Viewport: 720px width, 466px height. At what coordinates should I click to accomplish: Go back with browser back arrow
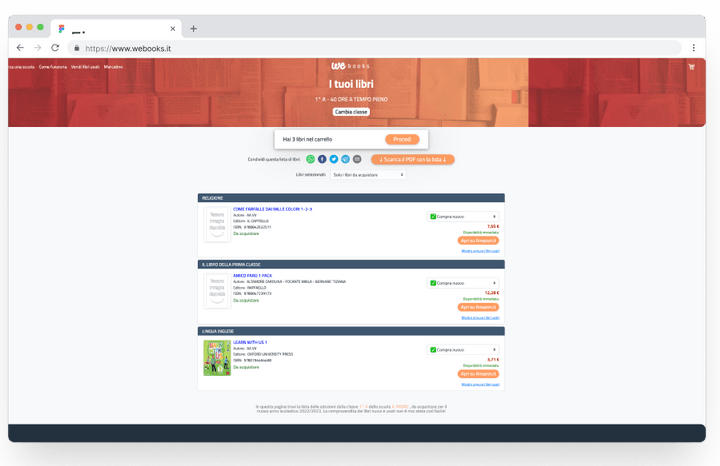[20, 48]
